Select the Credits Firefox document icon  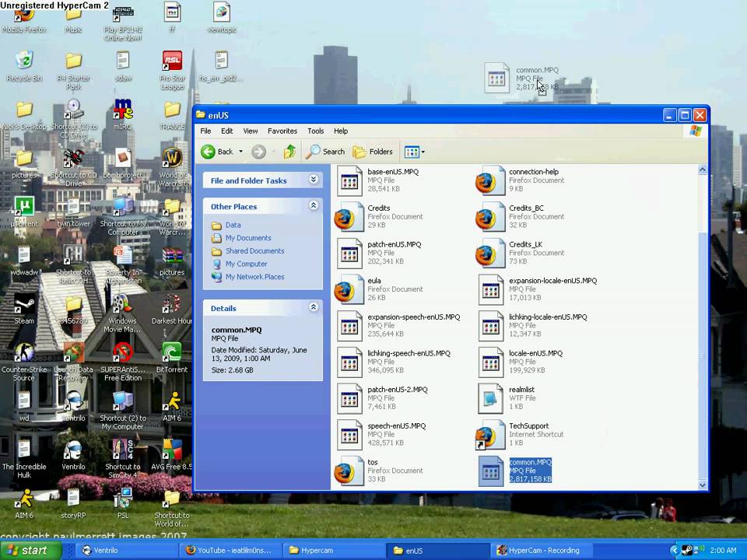coord(349,217)
